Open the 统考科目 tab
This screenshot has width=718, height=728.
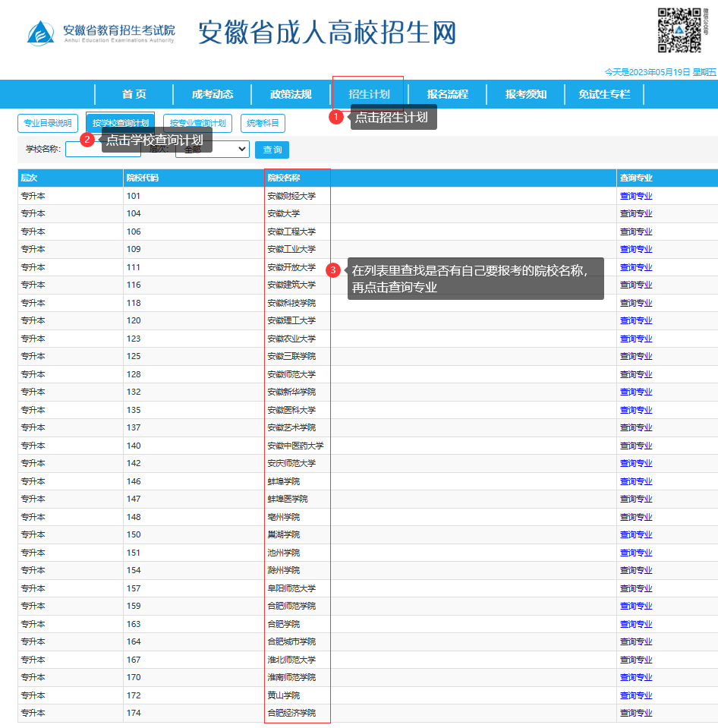[263, 123]
